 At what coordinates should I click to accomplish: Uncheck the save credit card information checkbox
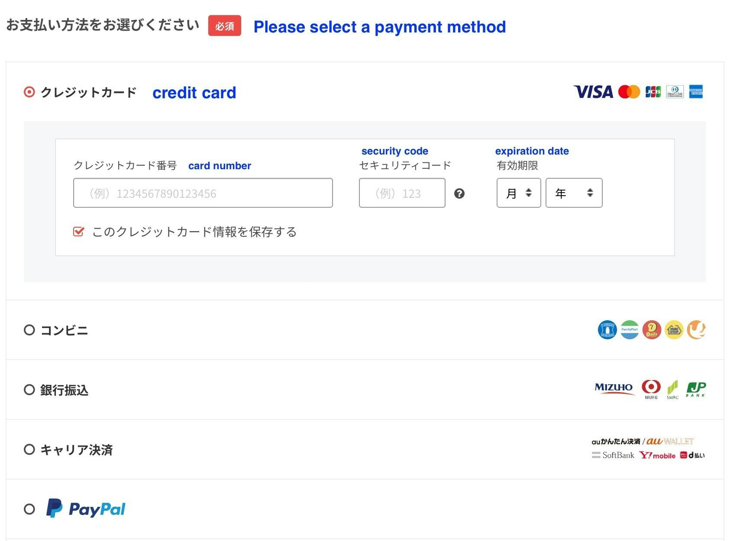tap(78, 232)
